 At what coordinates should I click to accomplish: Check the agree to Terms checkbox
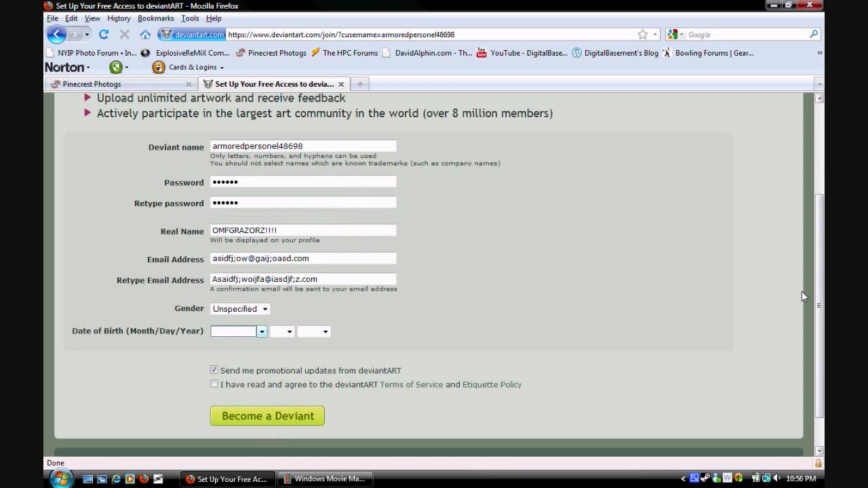[x=214, y=384]
